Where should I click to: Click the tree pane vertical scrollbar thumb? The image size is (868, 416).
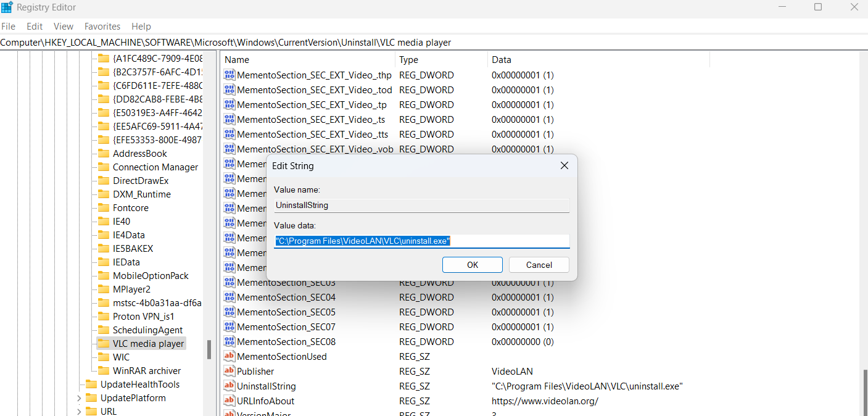(x=209, y=349)
